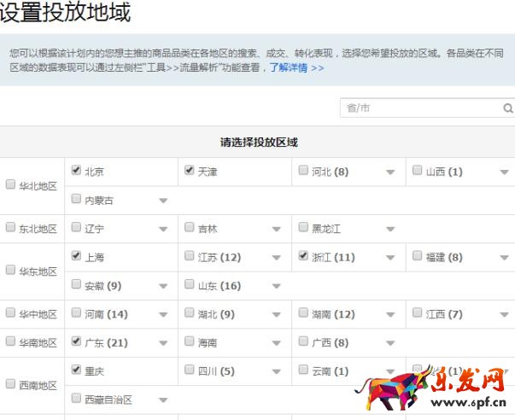
Task: Check the 四川 (5) checkbox
Action: tap(190, 370)
